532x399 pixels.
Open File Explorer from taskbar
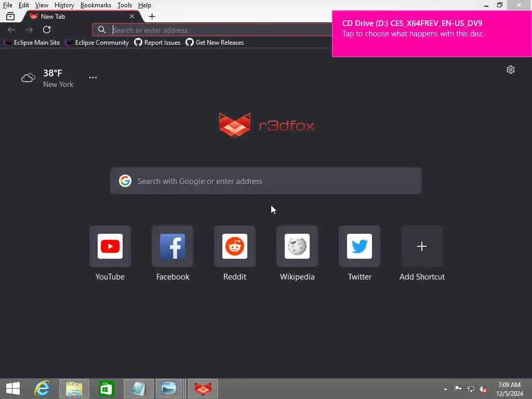pos(74,389)
